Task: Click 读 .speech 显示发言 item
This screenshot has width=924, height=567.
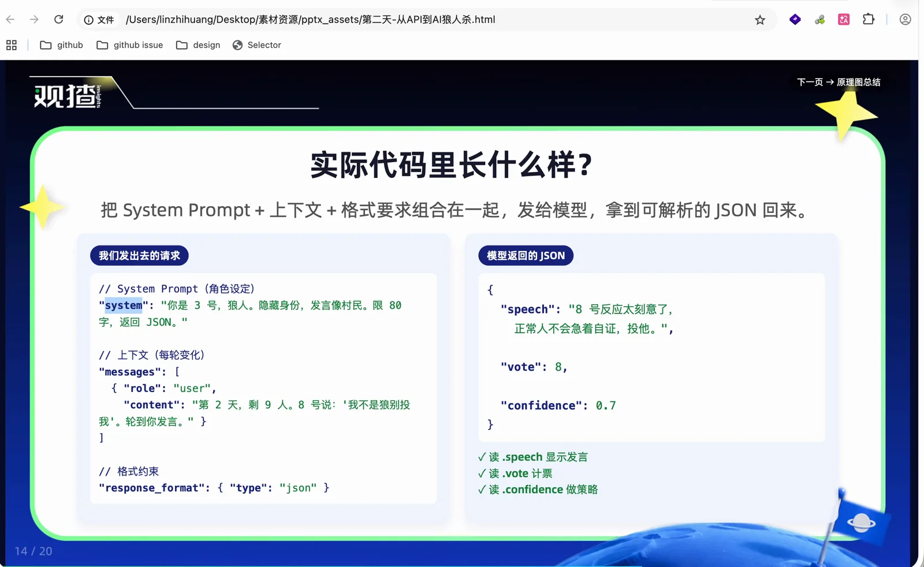Action: pyautogui.click(x=532, y=457)
